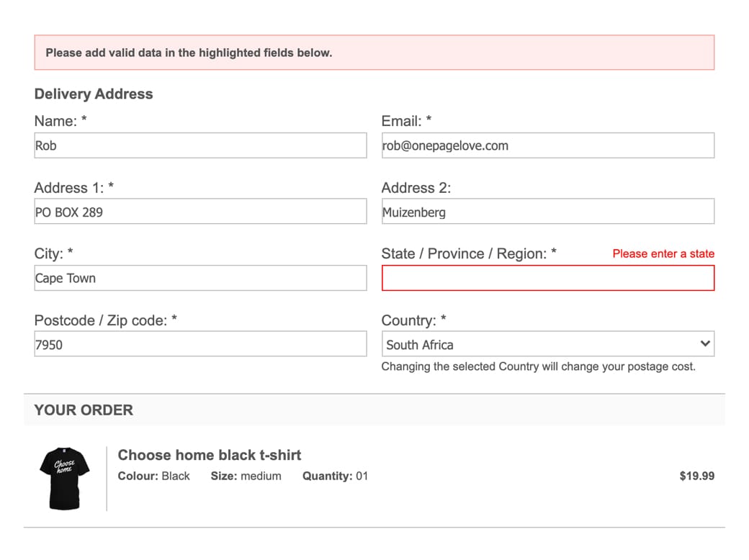
Task: Click the YOUR ORDER section header
Action: click(x=84, y=410)
